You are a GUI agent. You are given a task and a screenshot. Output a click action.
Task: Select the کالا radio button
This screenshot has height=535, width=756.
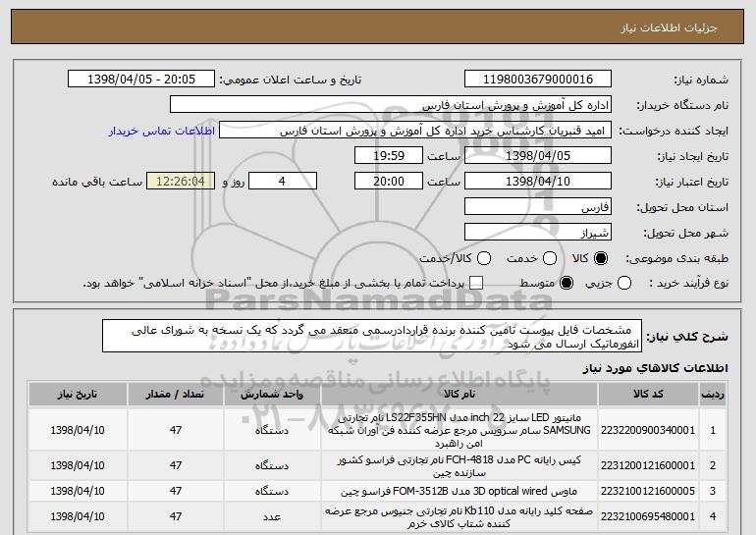(x=601, y=258)
